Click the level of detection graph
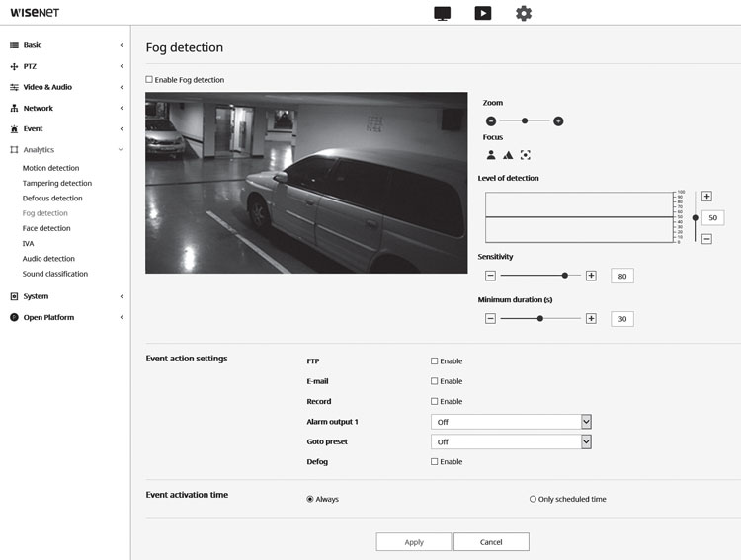The image size is (741, 560). 579,217
